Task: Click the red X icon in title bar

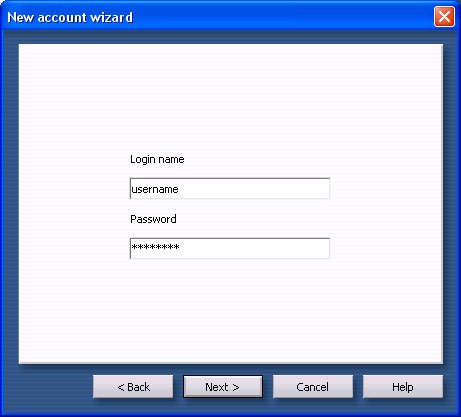Action: tap(444, 16)
